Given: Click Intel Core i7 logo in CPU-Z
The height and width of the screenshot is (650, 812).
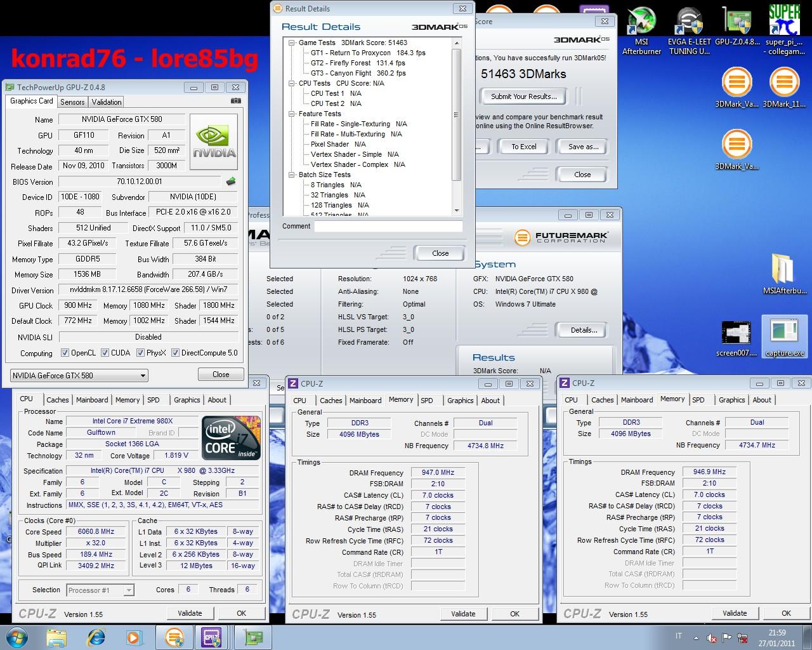Looking at the screenshot, I should [x=231, y=438].
